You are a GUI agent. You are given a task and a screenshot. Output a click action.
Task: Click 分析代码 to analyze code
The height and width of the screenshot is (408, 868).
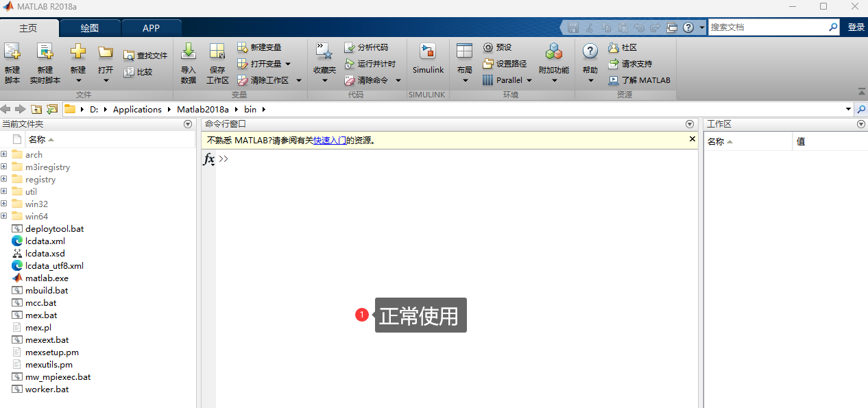[366, 47]
